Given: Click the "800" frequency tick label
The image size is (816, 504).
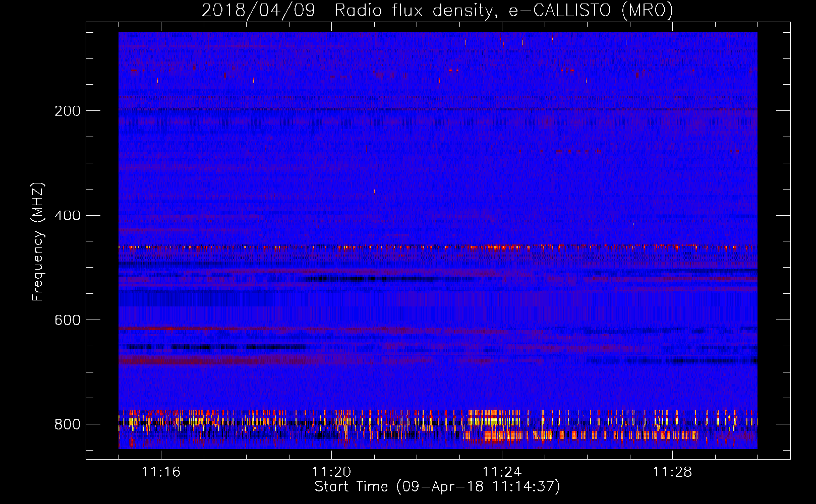Looking at the screenshot, I should (x=68, y=424).
